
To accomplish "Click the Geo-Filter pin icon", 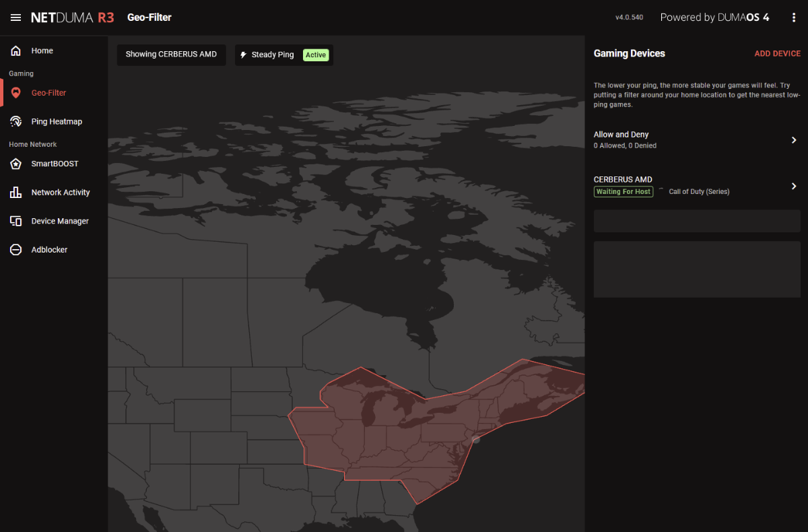I will (x=15, y=93).
